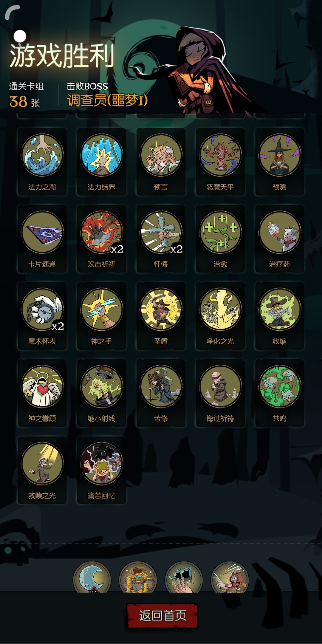Tap the 净化之光 card

pyautogui.click(x=220, y=316)
